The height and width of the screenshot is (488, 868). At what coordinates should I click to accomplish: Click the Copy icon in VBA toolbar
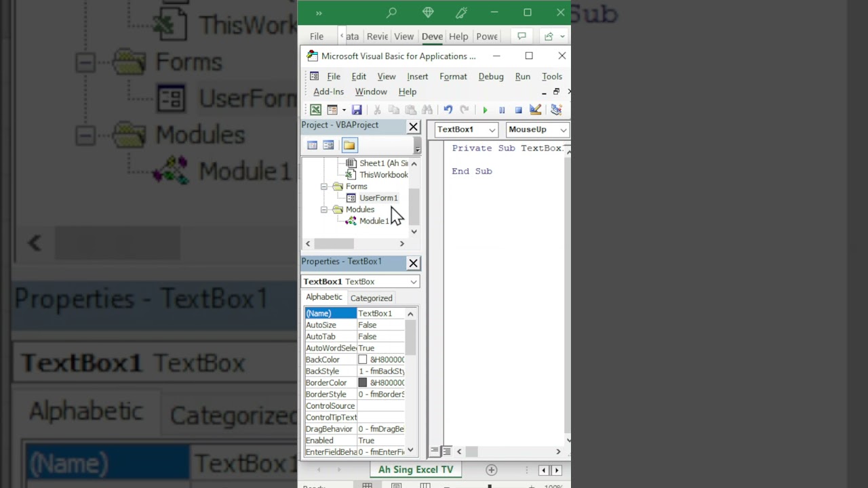[x=394, y=110]
